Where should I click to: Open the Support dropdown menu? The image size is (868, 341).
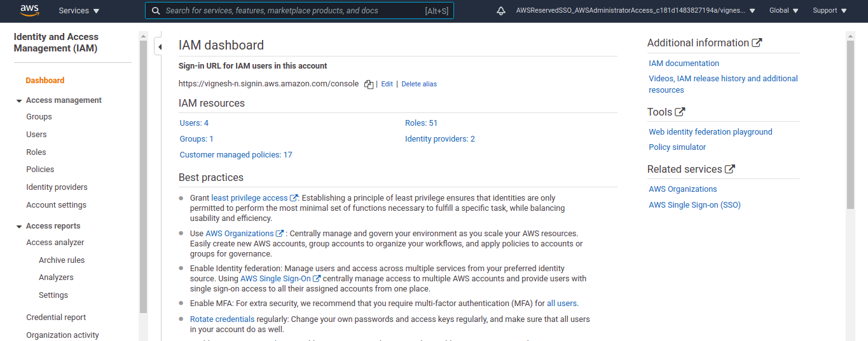point(830,11)
